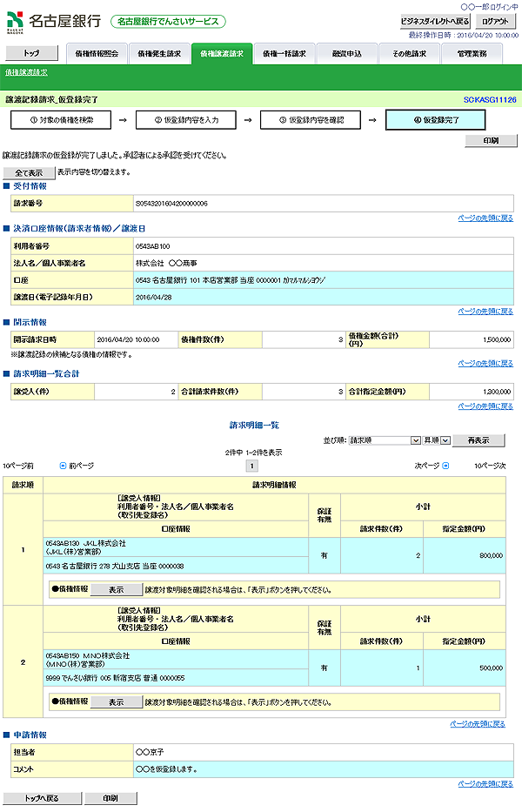Click ページの先頭に戻る under 開示情報
Image resolution: width=522 pixels, height=812 pixels.
(485, 364)
